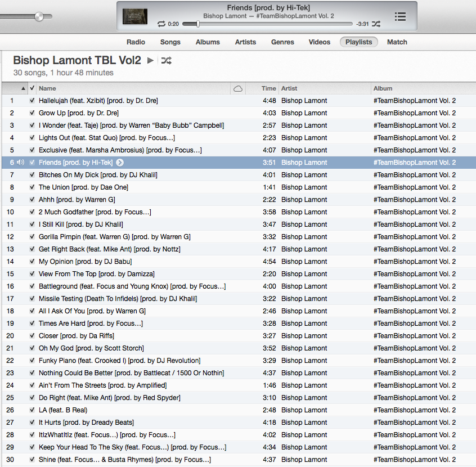The image size is (476, 467).
Task: Click the Up Next list icon
Action: [x=400, y=17]
